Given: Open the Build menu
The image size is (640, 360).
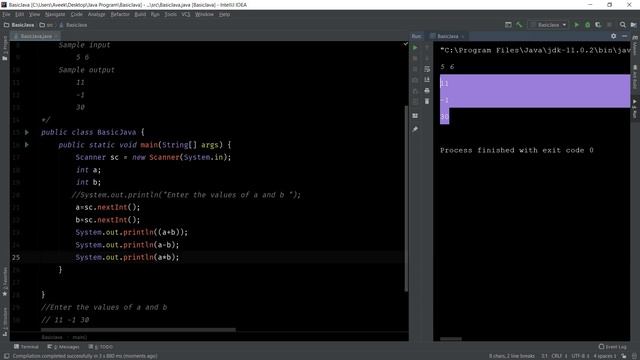Looking at the screenshot, I should (140, 14).
